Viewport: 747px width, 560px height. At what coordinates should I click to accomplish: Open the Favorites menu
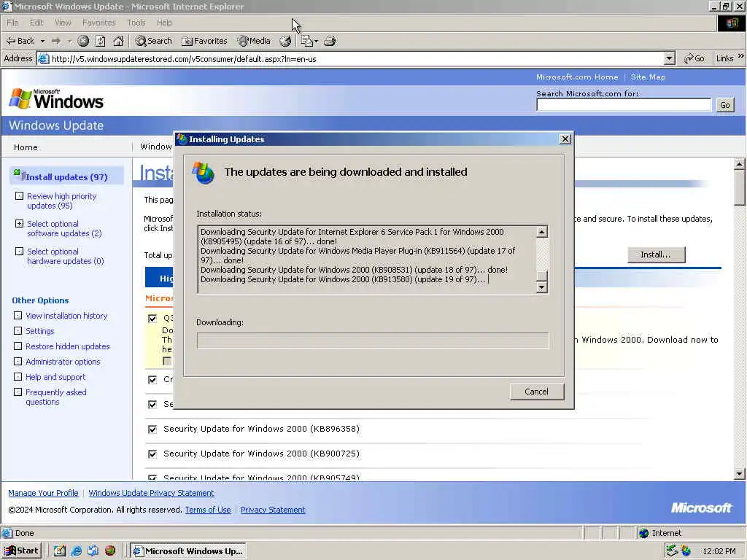tap(98, 23)
